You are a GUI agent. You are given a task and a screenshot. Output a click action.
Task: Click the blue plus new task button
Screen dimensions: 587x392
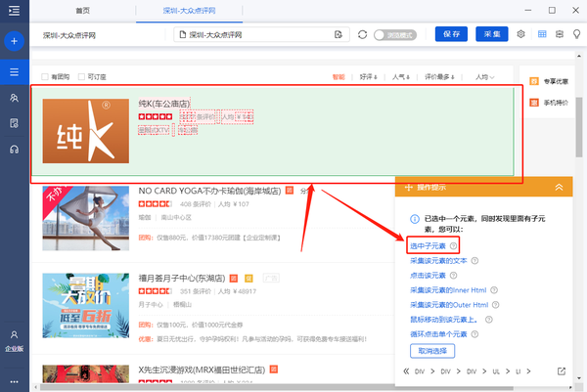coord(15,41)
